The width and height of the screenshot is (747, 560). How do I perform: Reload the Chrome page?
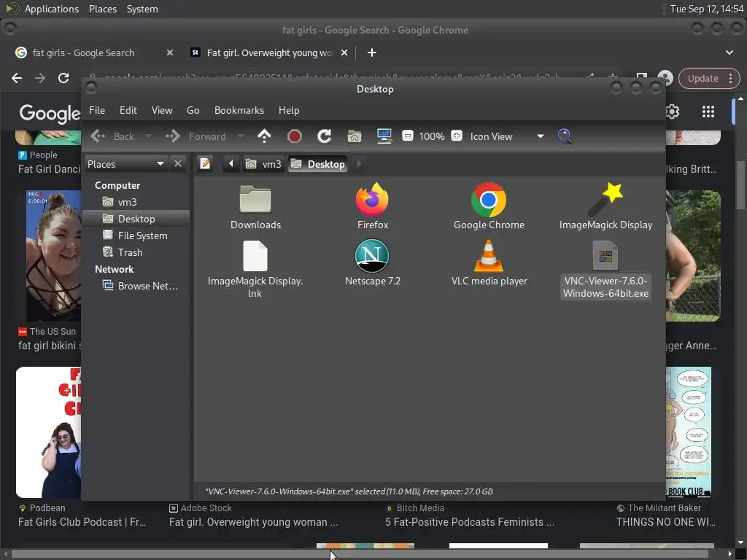[x=63, y=78]
